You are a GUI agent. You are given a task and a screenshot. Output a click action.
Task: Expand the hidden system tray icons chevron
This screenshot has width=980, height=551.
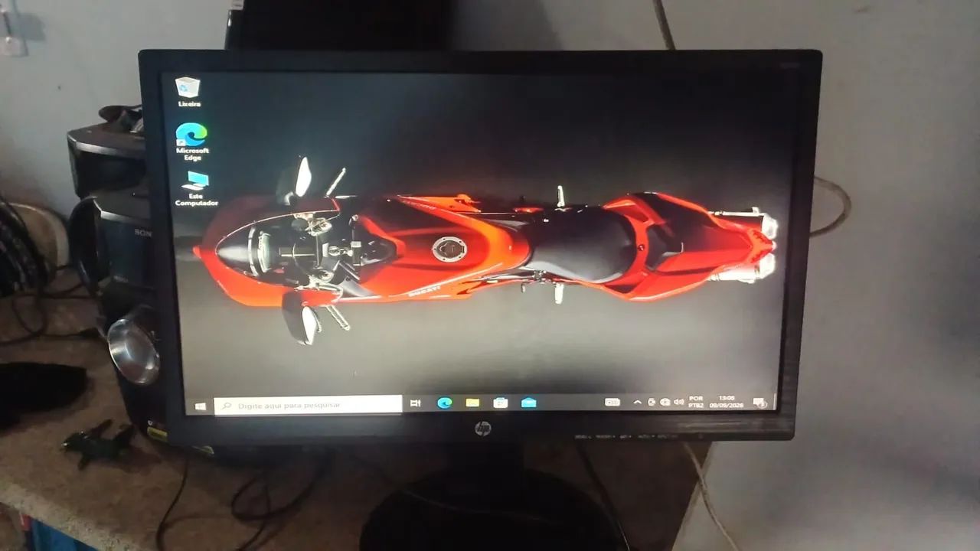pyautogui.click(x=637, y=402)
